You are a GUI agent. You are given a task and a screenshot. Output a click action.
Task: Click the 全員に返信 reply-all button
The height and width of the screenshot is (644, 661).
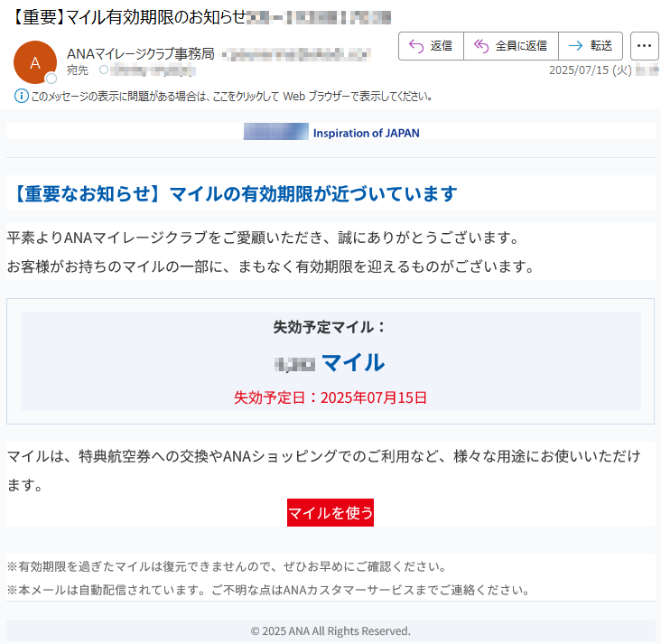tap(511, 46)
